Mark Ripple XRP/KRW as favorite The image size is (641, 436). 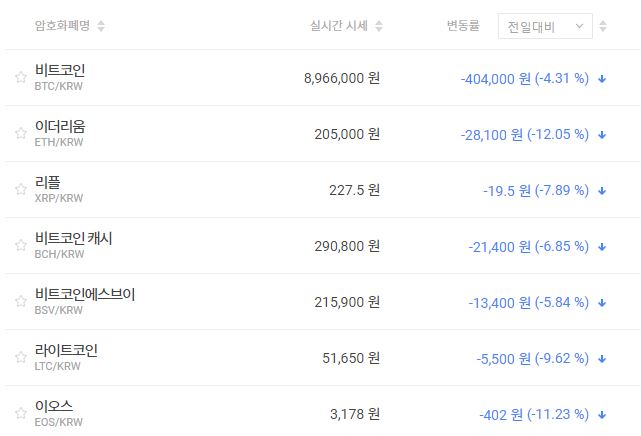20,189
